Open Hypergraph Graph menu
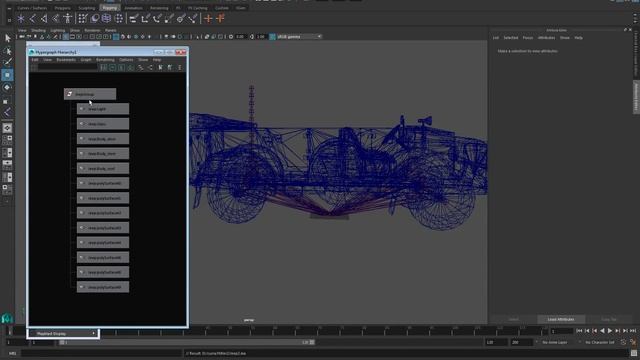 [x=86, y=60]
